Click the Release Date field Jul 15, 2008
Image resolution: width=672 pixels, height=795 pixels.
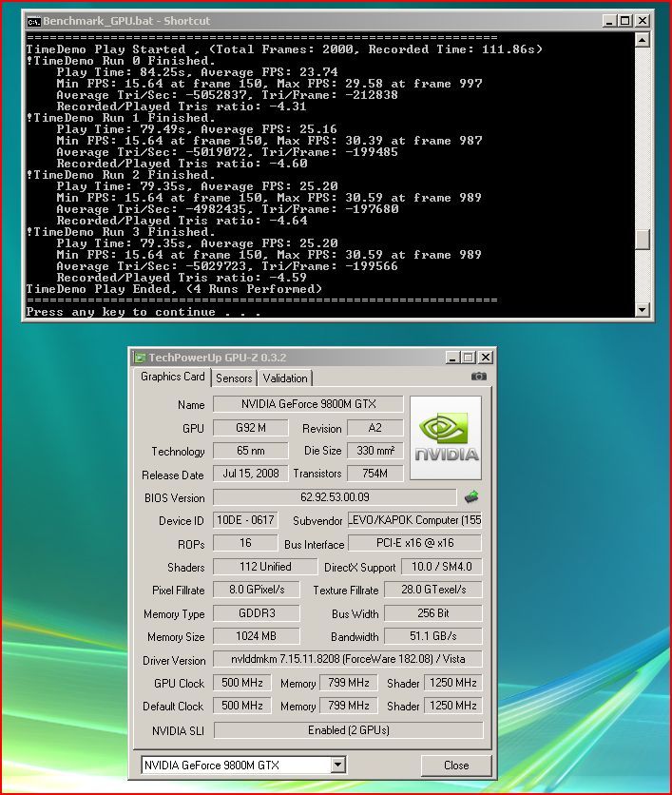tap(251, 474)
